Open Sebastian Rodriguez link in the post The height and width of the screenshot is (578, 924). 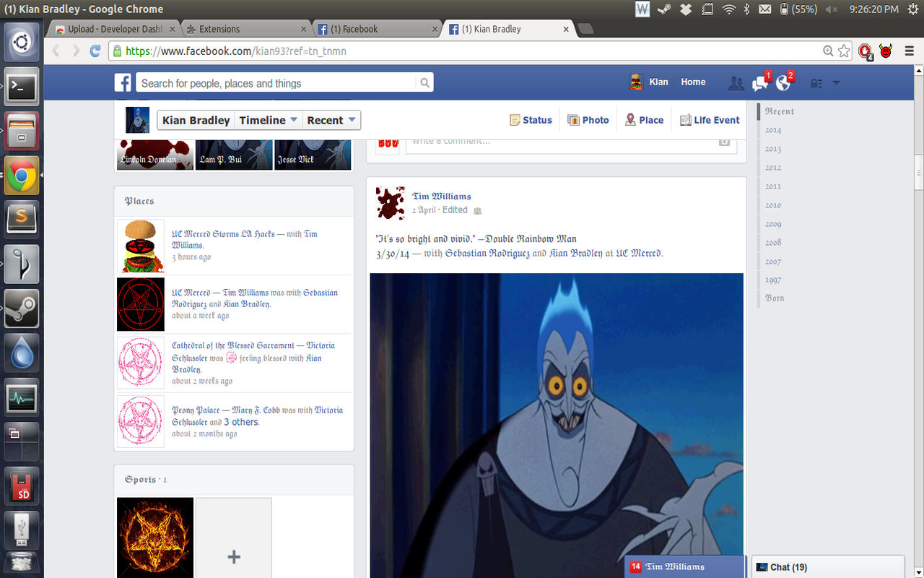[487, 254]
